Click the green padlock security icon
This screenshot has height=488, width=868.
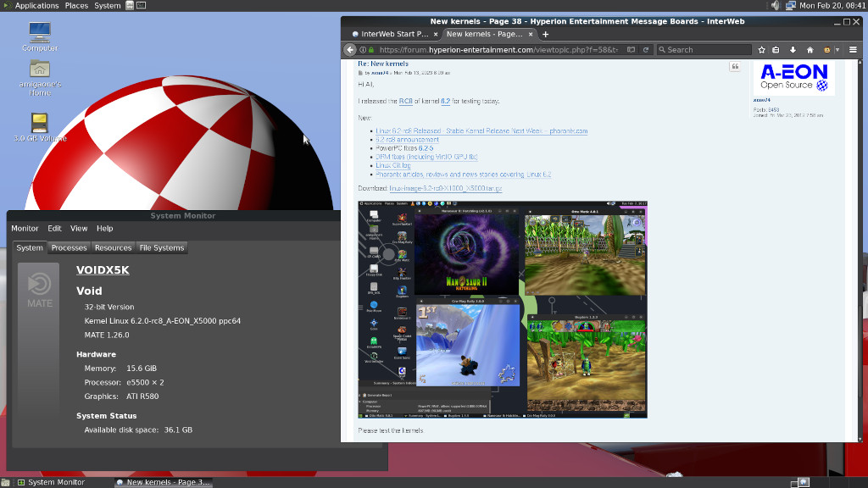[371, 50]
